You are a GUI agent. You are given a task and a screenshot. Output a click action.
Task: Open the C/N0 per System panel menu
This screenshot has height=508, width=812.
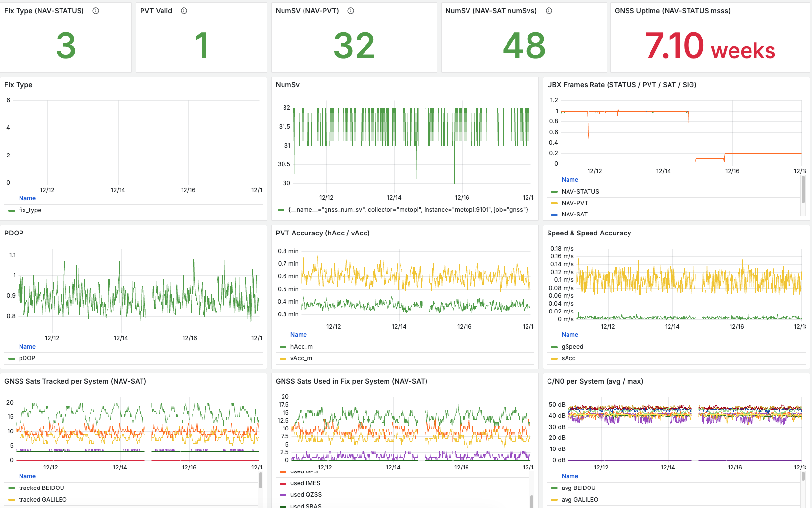[x=594, y=381]
